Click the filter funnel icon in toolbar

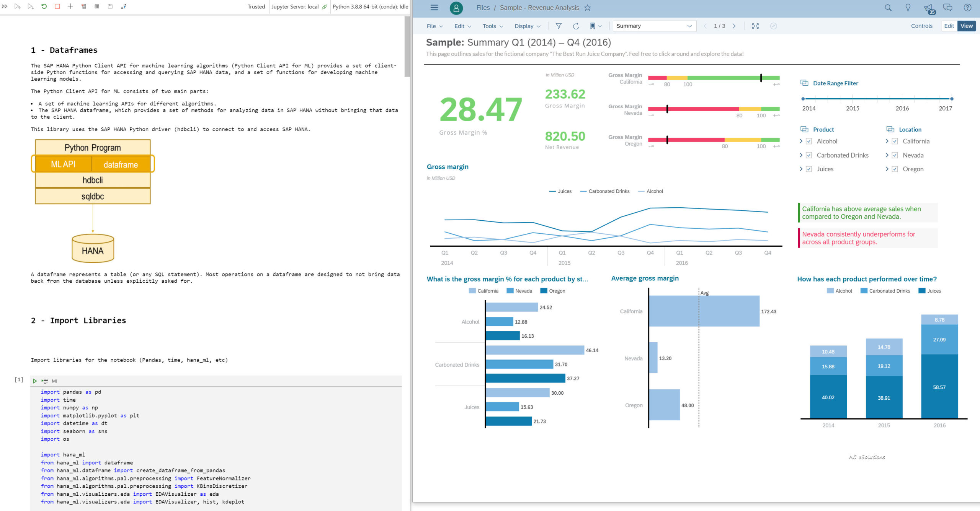pos(559,26)
